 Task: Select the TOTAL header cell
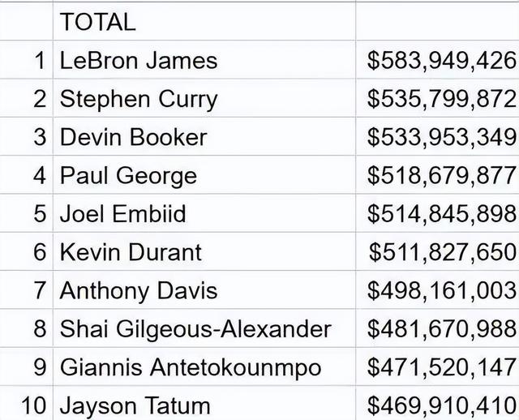click(204, 22)
